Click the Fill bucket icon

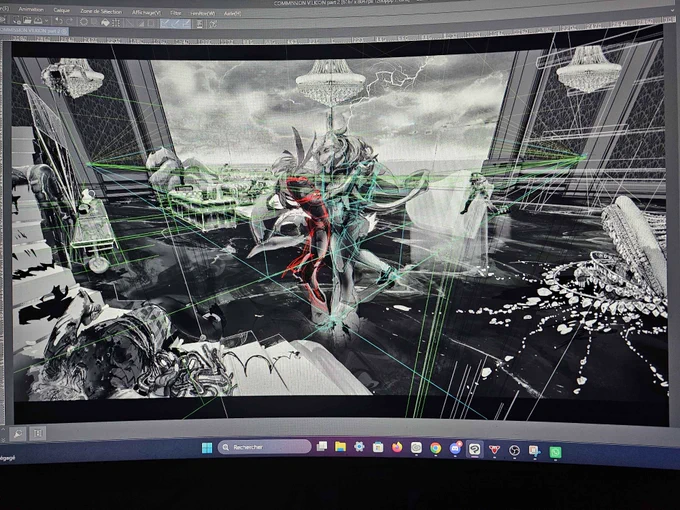click(x=105, y=22)
